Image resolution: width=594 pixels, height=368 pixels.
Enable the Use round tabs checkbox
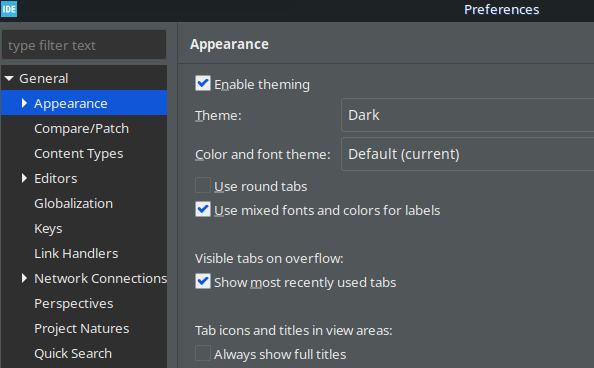point(203,185)
